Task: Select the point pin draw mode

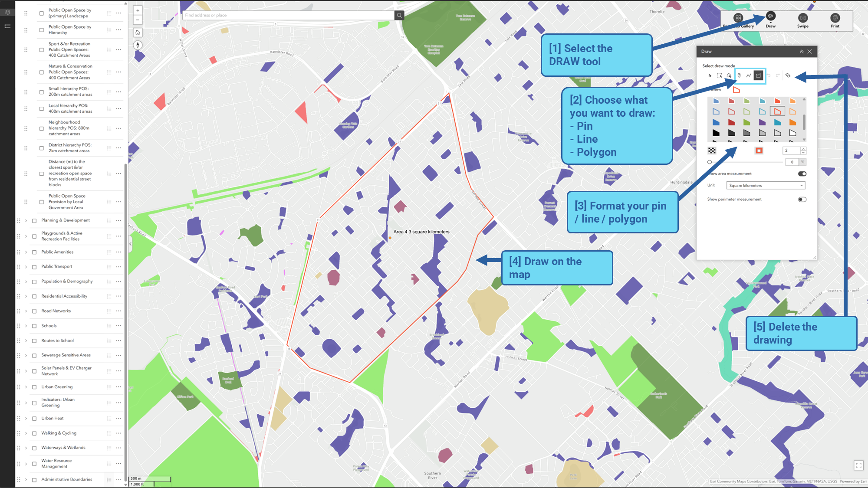Action: point(739,75)
